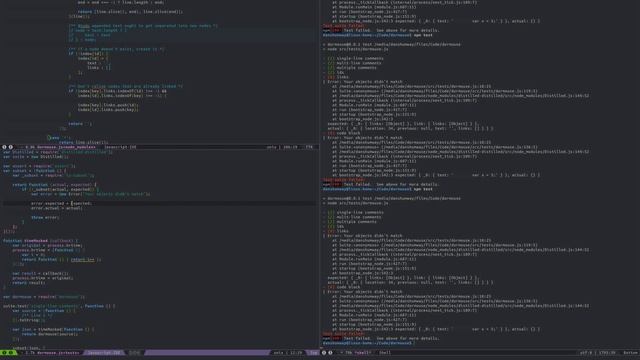Click the 'var dormouse = require' line in the tests buffer
Image resolution: width=640 pixels, height=360 pixels.
44,297
